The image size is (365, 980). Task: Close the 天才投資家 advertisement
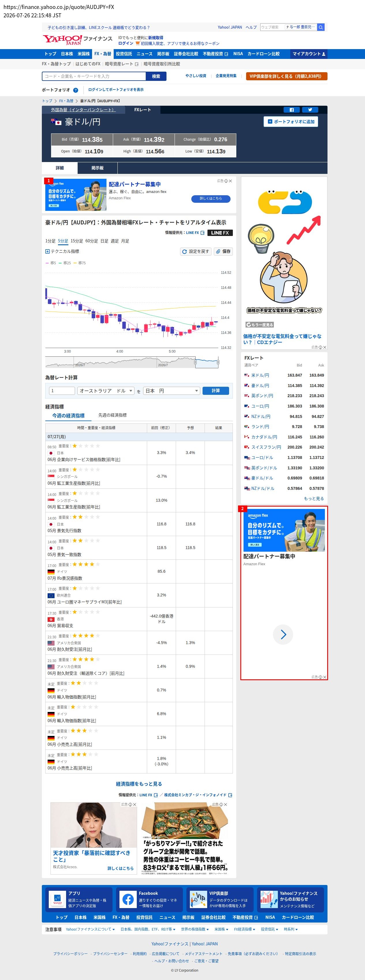pyautogui.click(x=134, y=805)
